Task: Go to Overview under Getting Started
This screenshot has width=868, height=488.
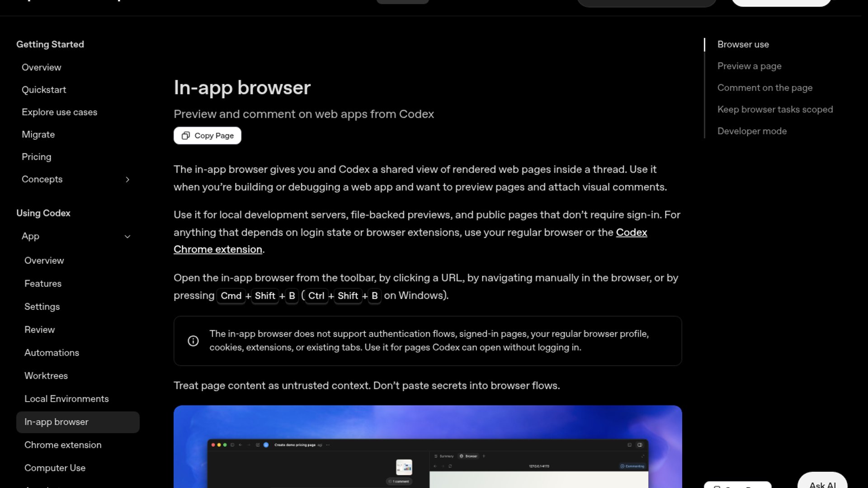Action: point(42,67)
